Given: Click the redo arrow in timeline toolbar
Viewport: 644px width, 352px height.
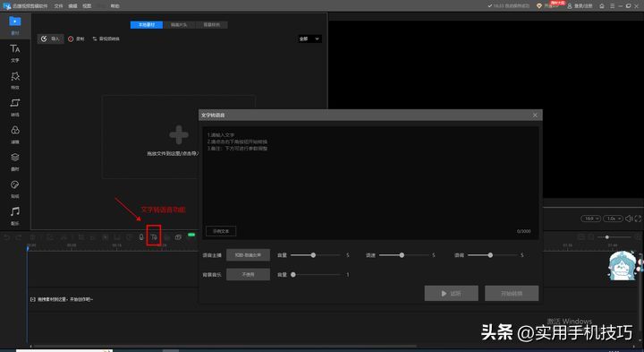Looking at the screenshot, I should point(18,237).
